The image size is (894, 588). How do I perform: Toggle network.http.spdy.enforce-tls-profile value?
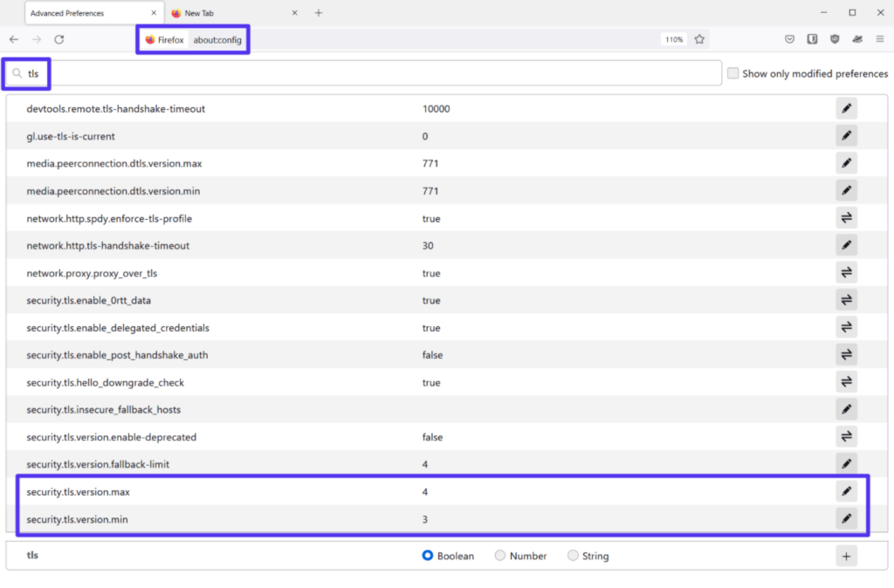pyautogui.click(x=845, y=217)
